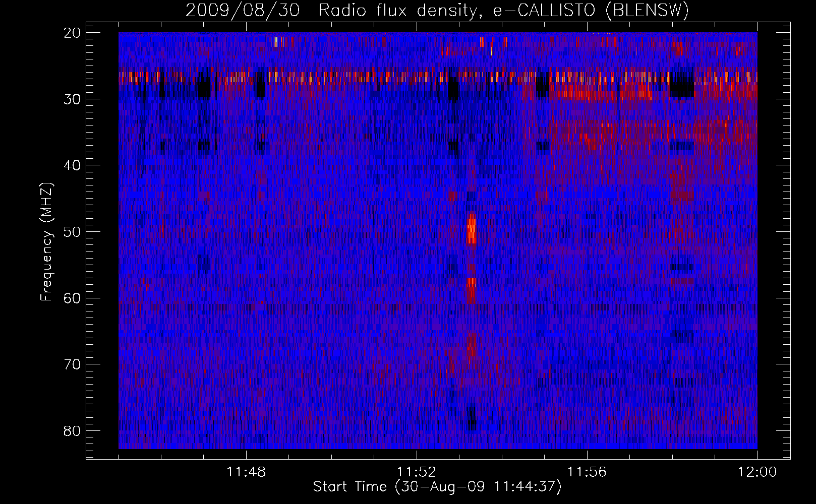
Task: Click the 30 MHz frequency tick label
Action: (x=73, y=99)
